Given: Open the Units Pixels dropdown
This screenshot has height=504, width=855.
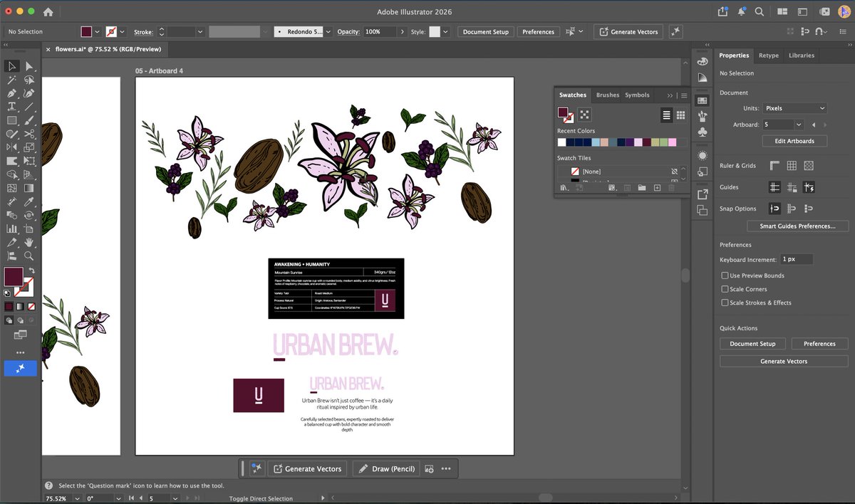Looking at the screenshot, I should click(x=794, y=108).
